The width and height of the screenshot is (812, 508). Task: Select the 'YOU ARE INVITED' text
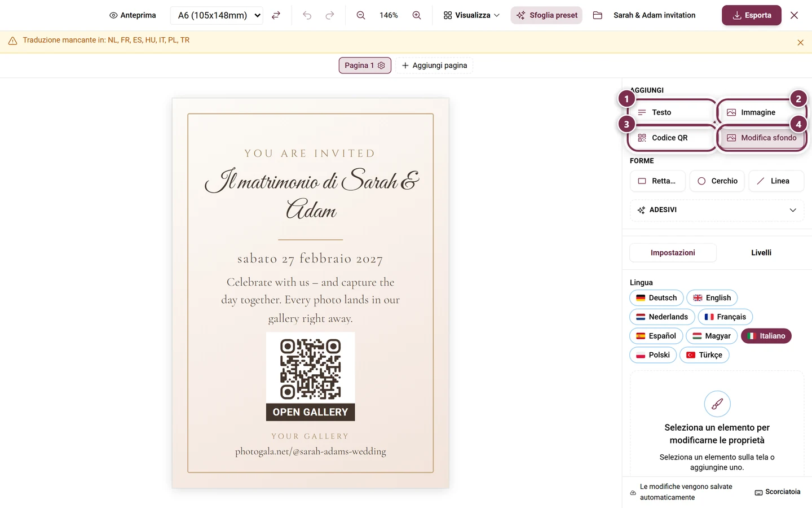pyautogui.click(x=310, y=154)
